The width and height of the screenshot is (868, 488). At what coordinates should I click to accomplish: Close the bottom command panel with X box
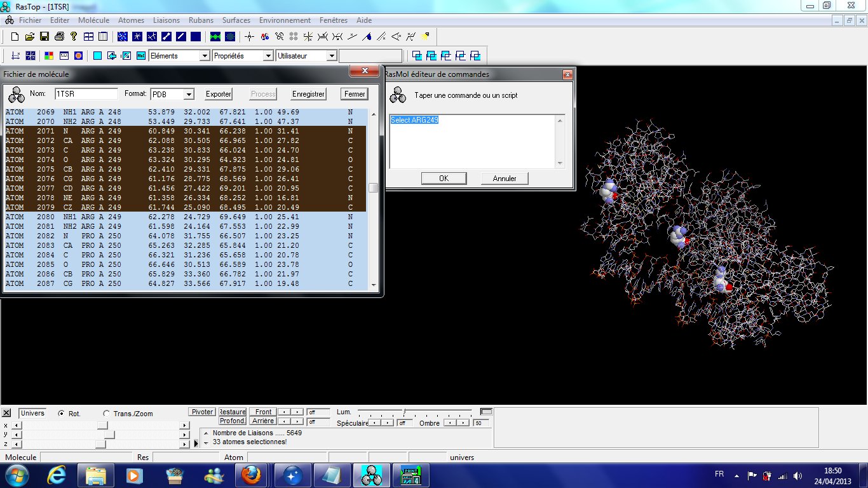pos(7,413)
